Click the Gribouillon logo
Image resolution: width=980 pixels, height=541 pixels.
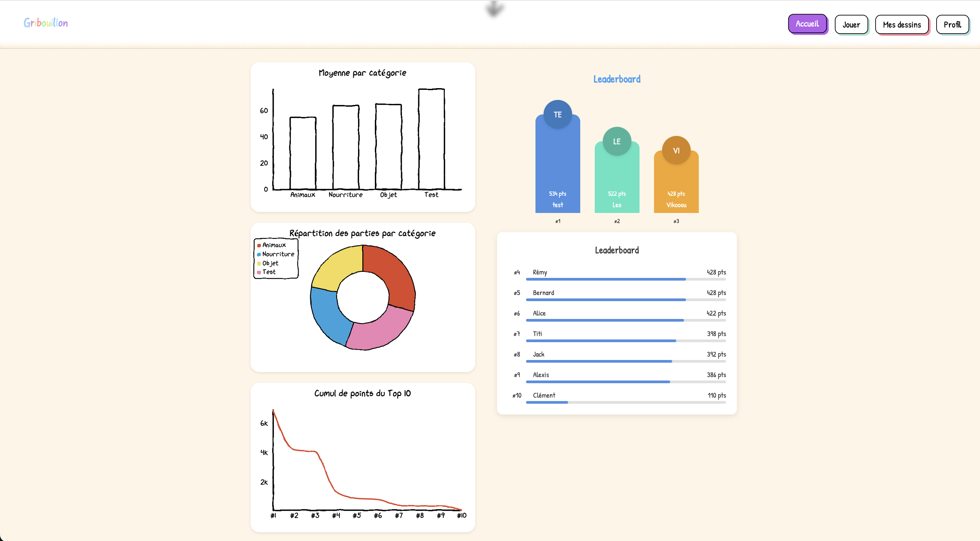(x=46, y=23)
